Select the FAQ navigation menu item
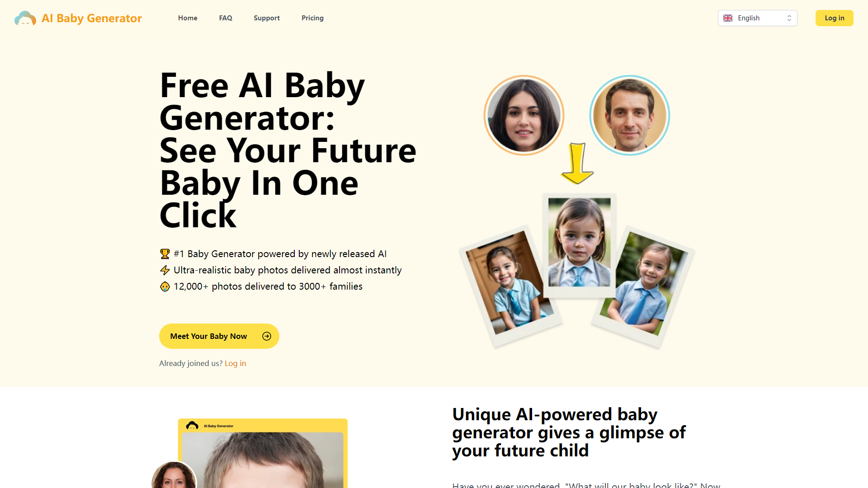The width and height of the screenshot is (868, 488). click(225, 17)
